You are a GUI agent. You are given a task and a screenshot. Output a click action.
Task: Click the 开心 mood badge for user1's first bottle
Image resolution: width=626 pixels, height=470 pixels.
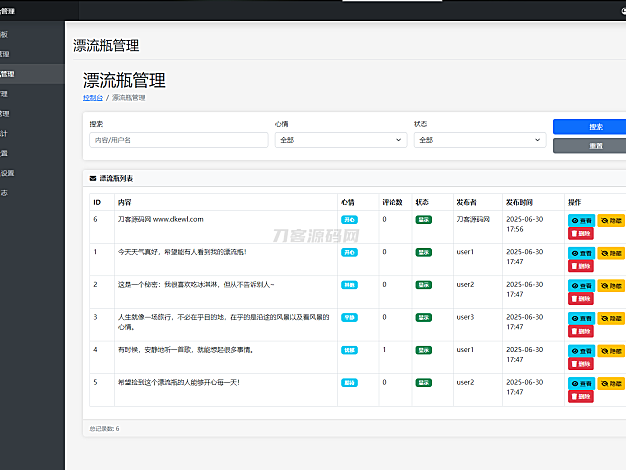coord(349,252)
